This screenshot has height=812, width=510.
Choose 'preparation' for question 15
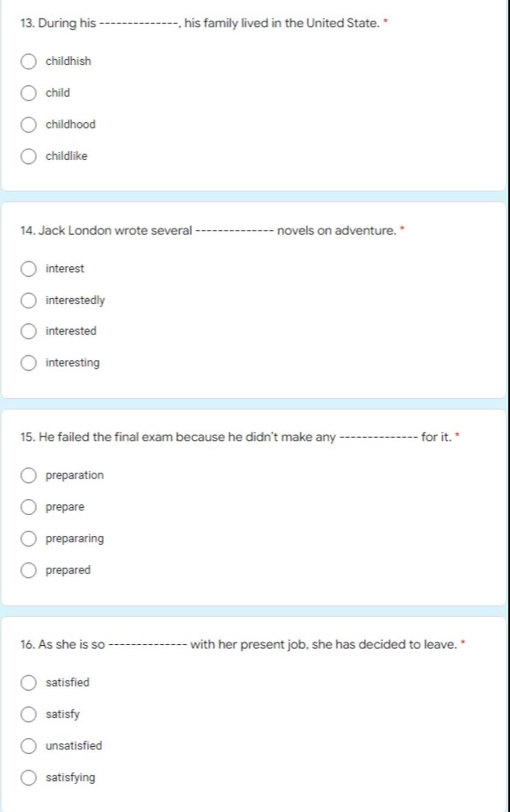(28, 475)
